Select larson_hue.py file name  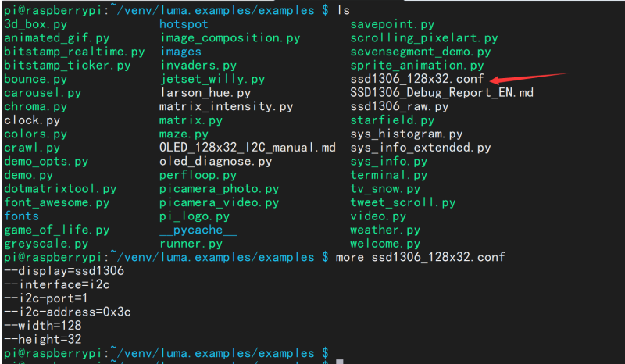[205, 93]
